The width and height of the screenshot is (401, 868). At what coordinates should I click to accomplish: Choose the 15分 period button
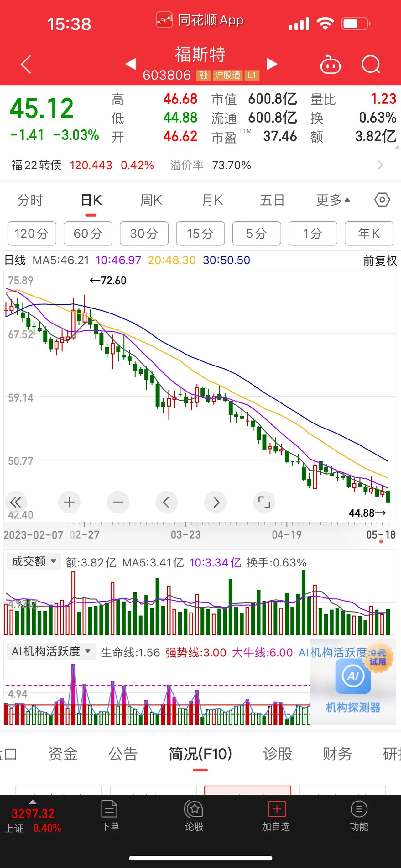(x=200, y=233)
